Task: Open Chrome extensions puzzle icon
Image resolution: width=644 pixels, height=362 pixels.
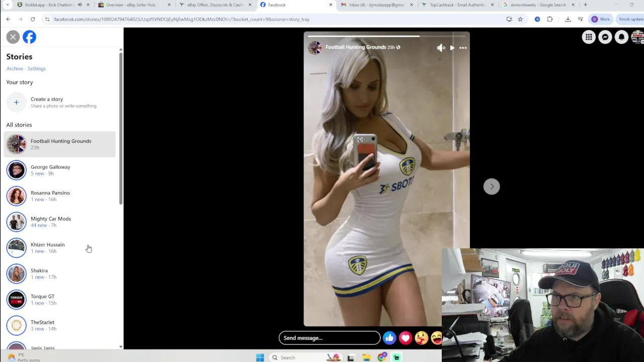Action: [x=549, y=19]
